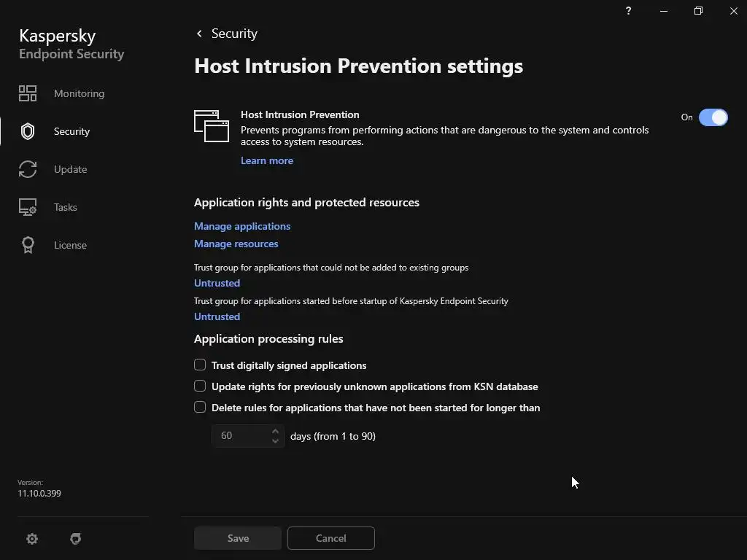Click the Update refresh arrows icon
Viewport: 747px width, 560px height.
click(28, 169)
